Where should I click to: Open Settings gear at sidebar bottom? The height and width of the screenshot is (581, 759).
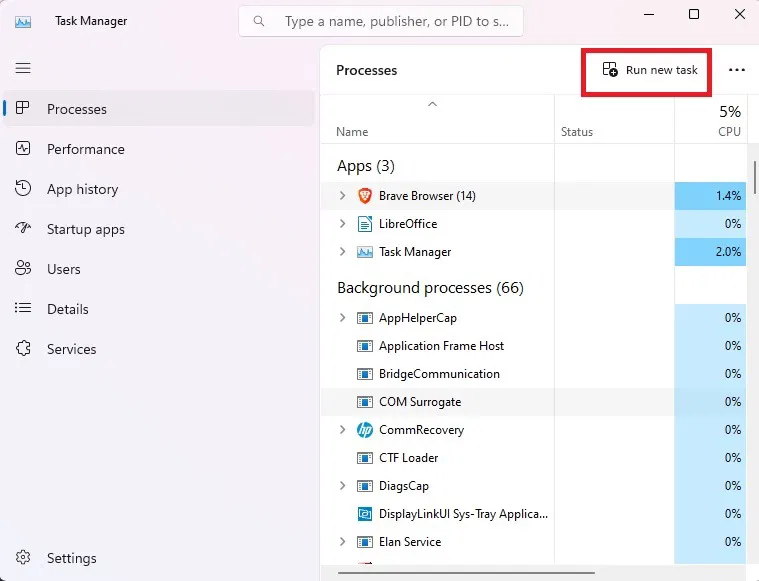click(x=23, y=557)
